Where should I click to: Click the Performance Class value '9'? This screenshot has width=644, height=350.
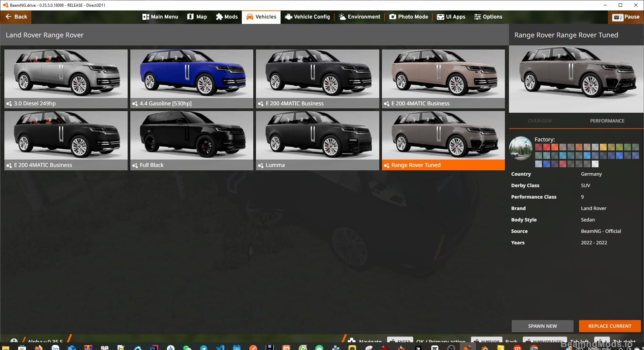pyautogui.click(x=582, y=197)
